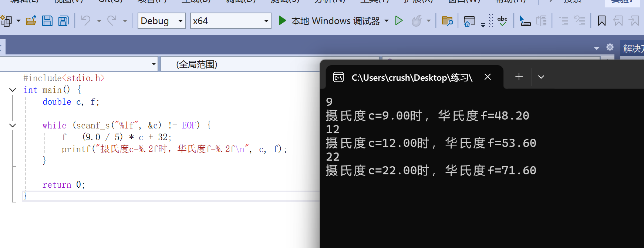Click terminal output line f=53.60

[x=431, y=143]
